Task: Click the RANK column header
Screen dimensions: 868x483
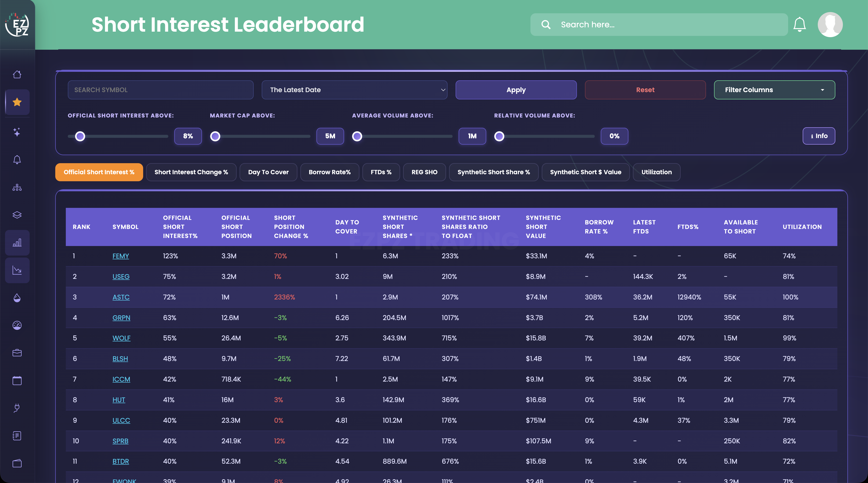Action: [82, 227]
